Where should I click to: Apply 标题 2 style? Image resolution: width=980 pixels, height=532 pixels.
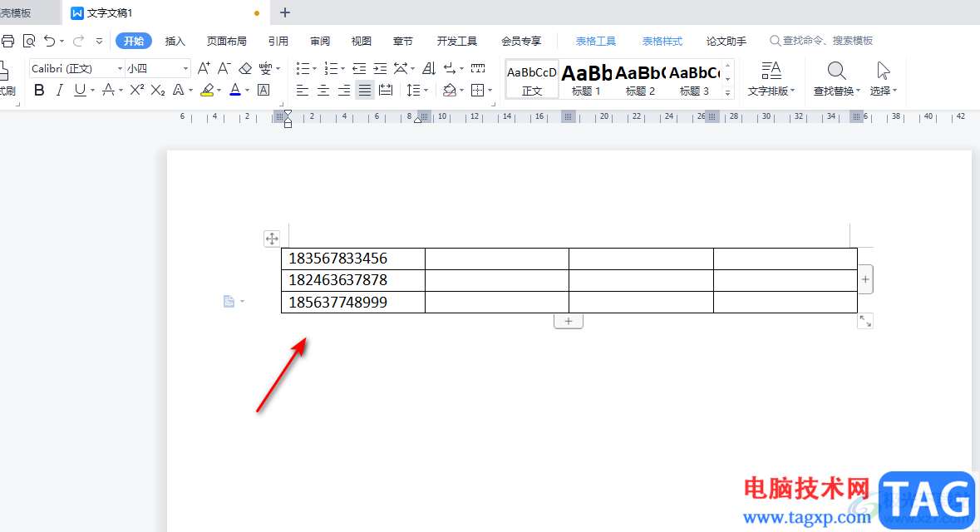tap(640, 80)
